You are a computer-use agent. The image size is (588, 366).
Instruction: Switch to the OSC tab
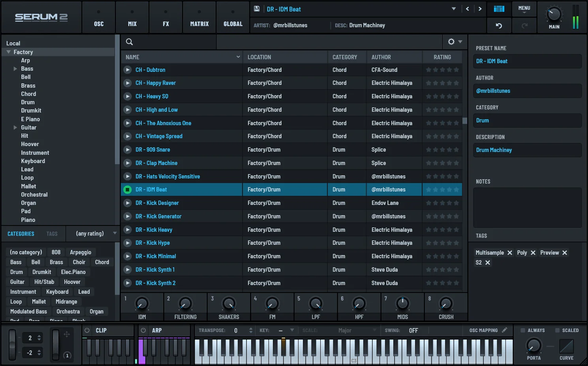[99, 17]
